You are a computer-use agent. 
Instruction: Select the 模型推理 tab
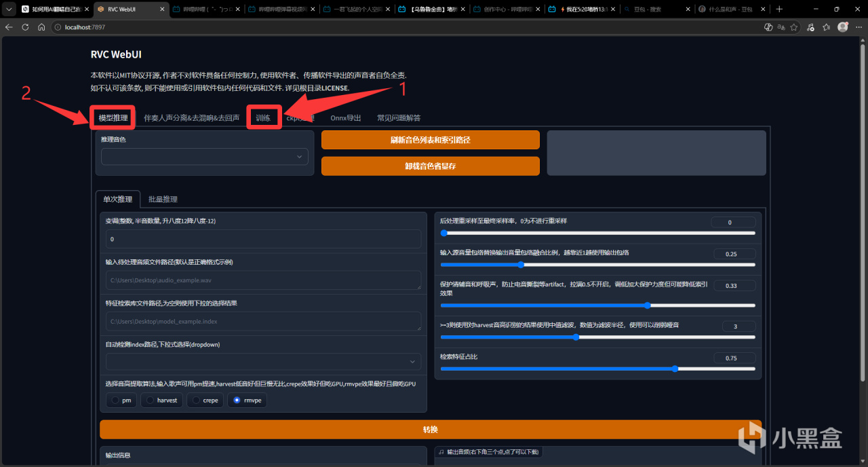113,117
